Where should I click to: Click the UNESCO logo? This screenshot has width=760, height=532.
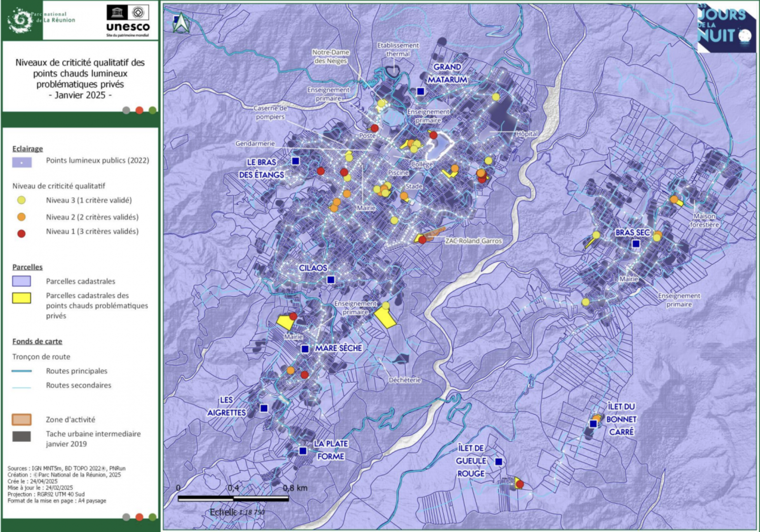128,21
